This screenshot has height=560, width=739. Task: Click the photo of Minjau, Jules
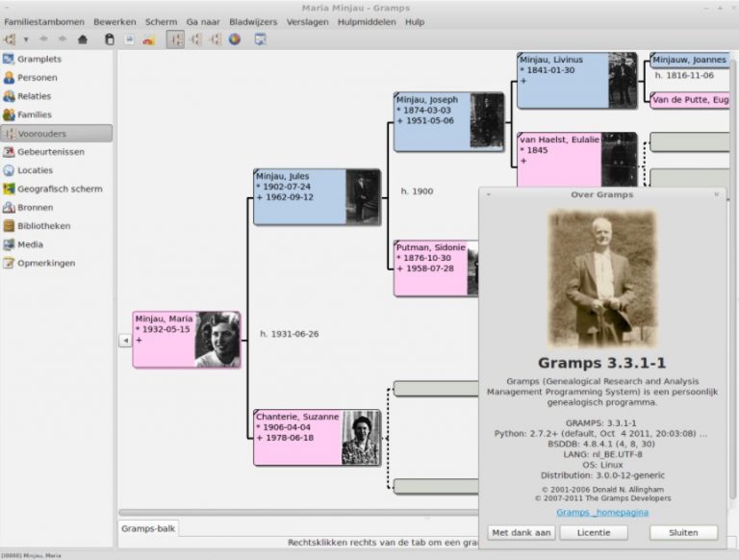point(363,197)
